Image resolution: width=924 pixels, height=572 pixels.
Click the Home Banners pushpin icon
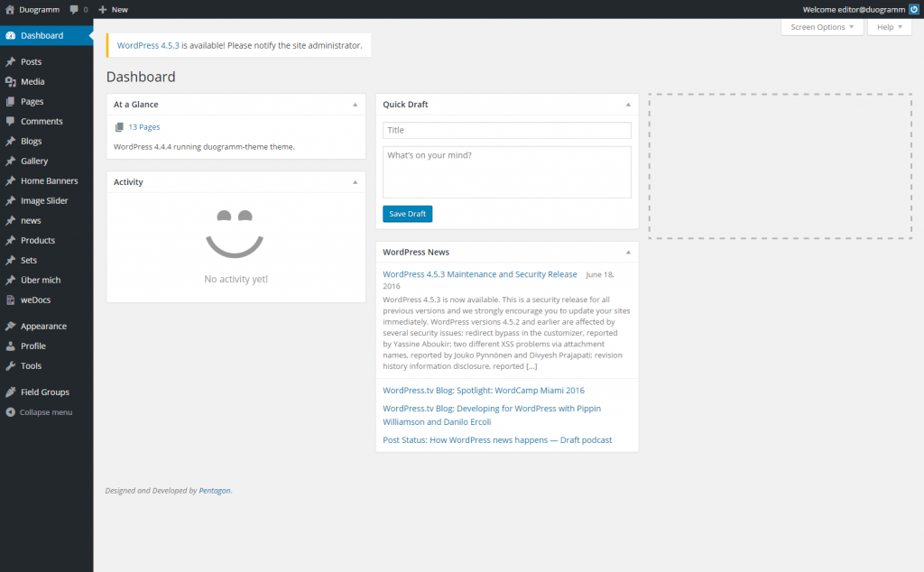[10, 180]
